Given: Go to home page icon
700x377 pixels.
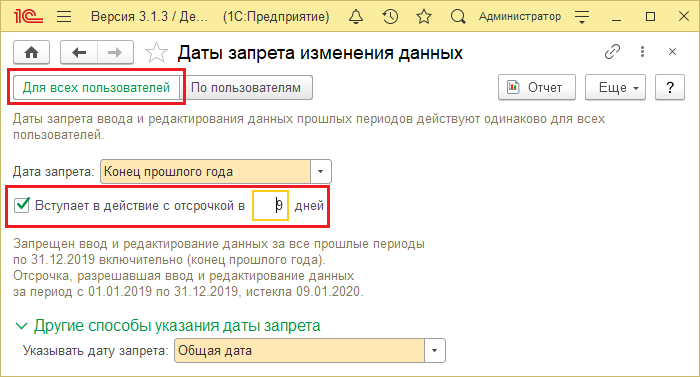Looking at the screenshot, I should [31, 53].
